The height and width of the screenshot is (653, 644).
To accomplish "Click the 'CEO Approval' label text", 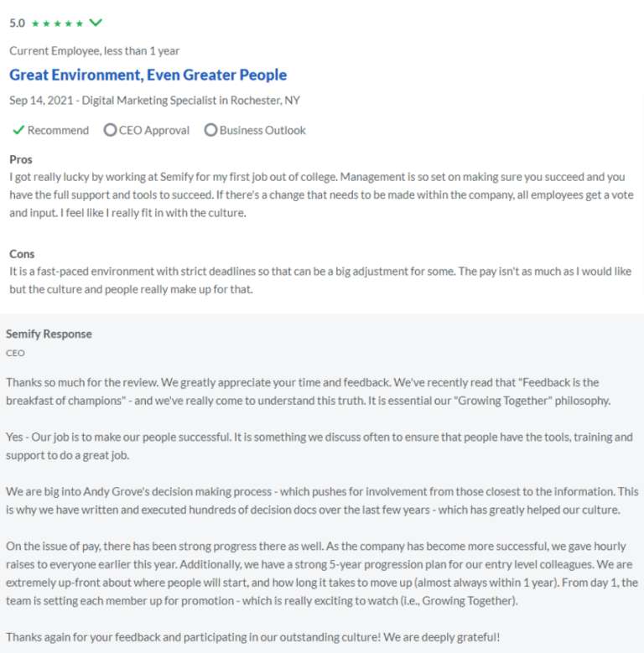I will pyautogui.click(x=154, y=130).
